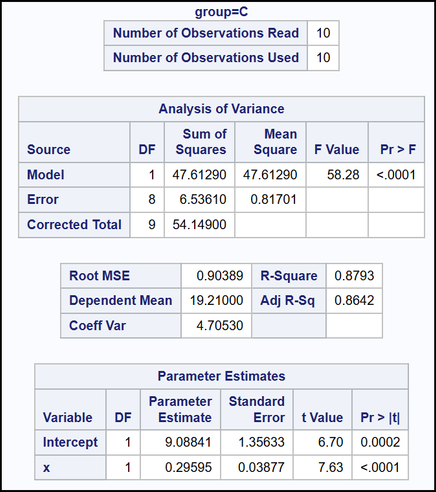Click the 'Parameter Estimates' table header
Screen dimensions: 436x492
coord(221,376)
